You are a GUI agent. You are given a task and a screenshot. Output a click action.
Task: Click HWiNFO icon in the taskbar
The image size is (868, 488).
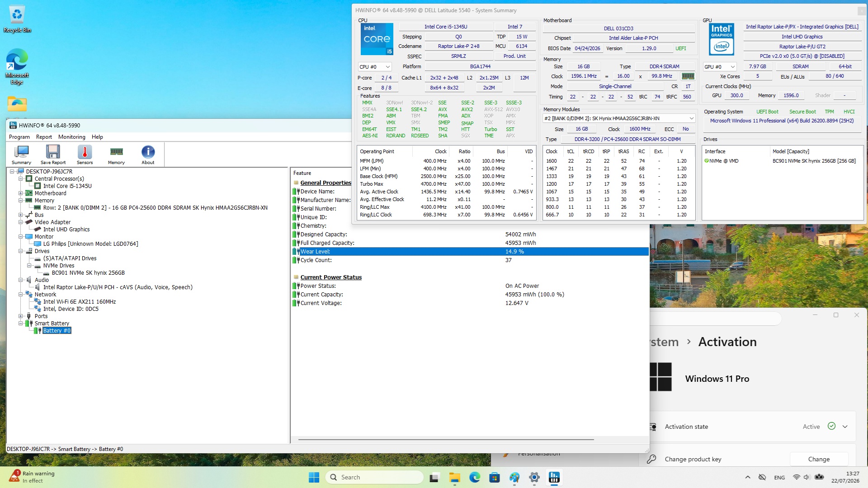[x=554, y=477]
